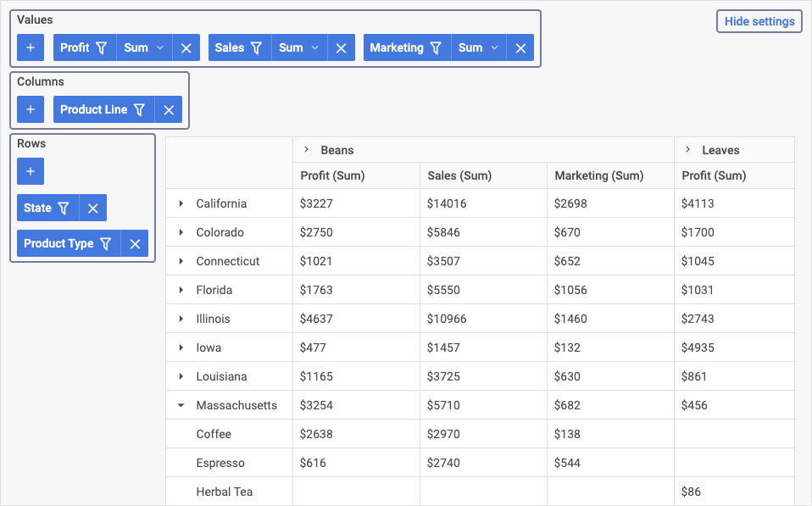The width and height of the screenshot is (812, 506).
Task: Expand the Beans column group
Action: click(x=307, y=150)
